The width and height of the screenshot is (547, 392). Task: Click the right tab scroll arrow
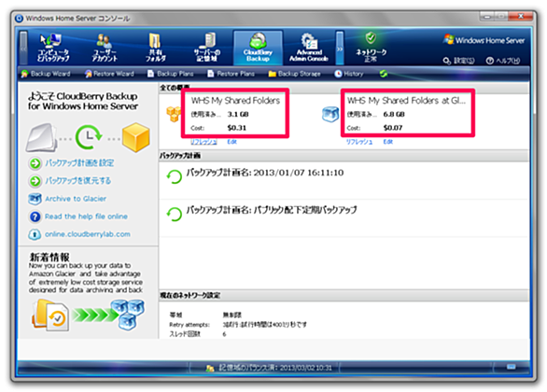tap(340, 48)
